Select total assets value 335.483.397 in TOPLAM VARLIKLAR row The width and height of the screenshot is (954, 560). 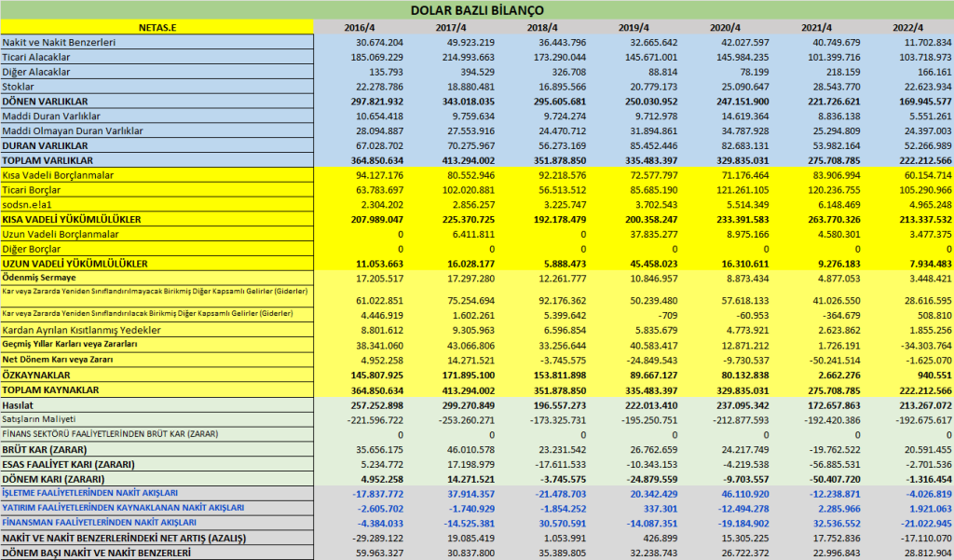[651, 160]
